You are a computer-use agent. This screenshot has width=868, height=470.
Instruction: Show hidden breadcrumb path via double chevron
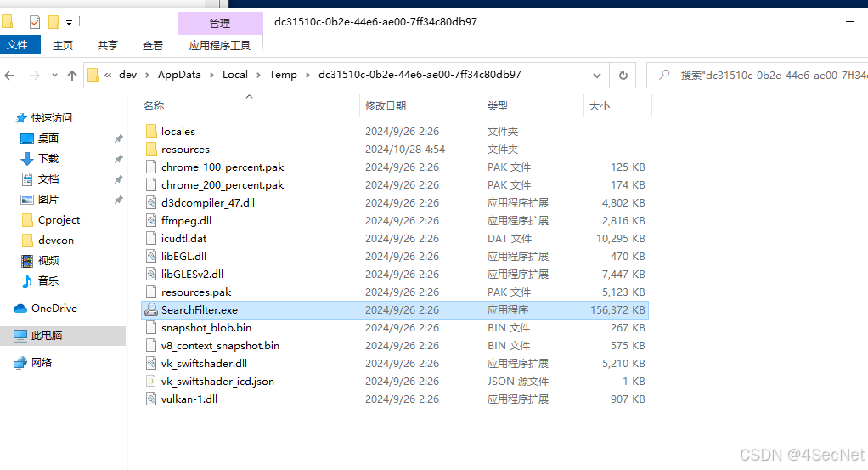tap(108, 75)
